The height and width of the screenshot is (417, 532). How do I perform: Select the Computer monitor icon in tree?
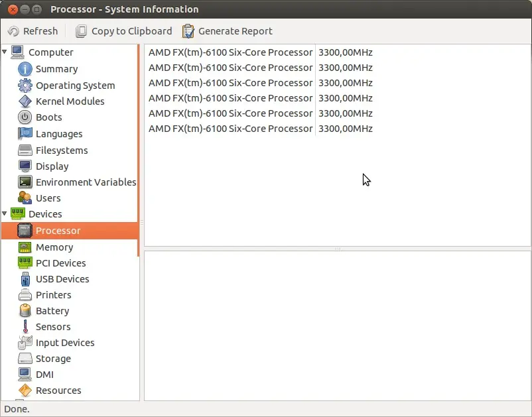click(x=18, y=52)
